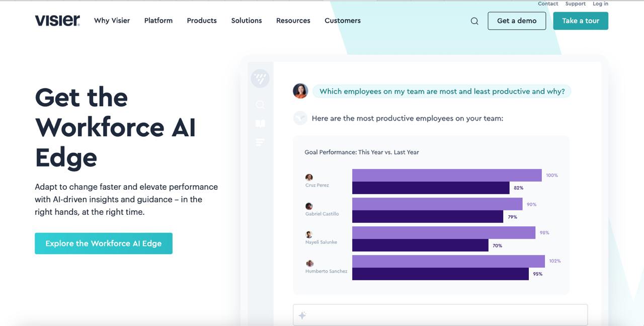Click Cruz Perez's 82% dark purple bar
The height and width of the screenshot is (326, 644).
point(431,188)
